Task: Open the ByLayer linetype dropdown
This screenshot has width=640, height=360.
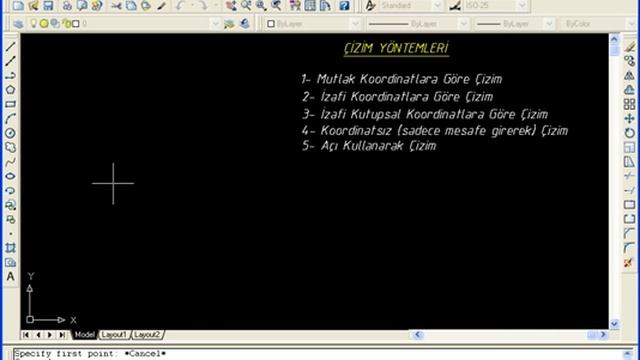Action: coord(463,24)
